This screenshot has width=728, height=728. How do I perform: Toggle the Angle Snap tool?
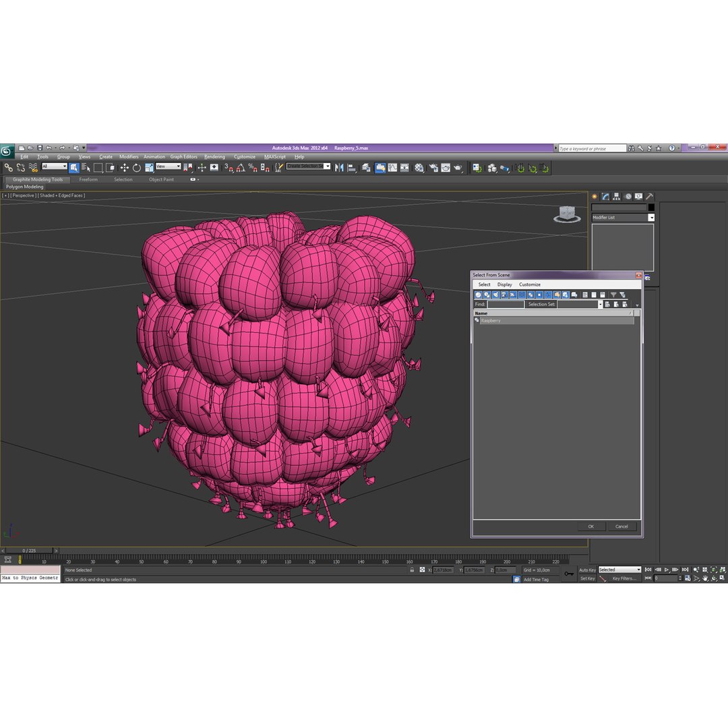point(241,168)
